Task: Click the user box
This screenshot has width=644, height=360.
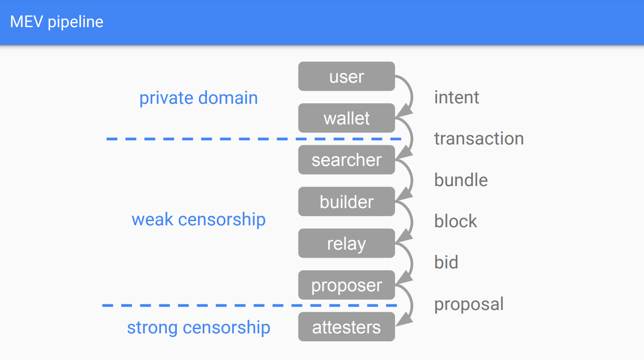Action: [346, 77]
